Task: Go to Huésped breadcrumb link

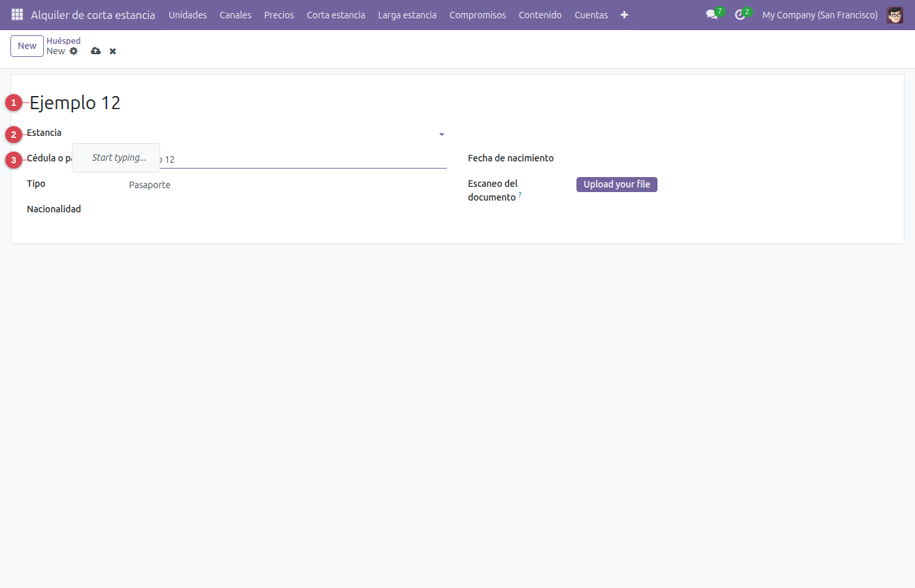Action: pos(63,41)
